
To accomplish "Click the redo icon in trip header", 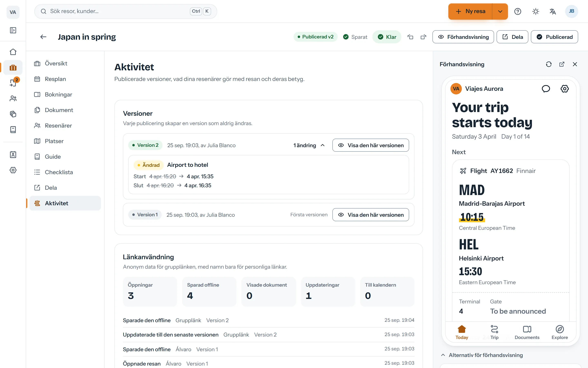I will point(423,37).
